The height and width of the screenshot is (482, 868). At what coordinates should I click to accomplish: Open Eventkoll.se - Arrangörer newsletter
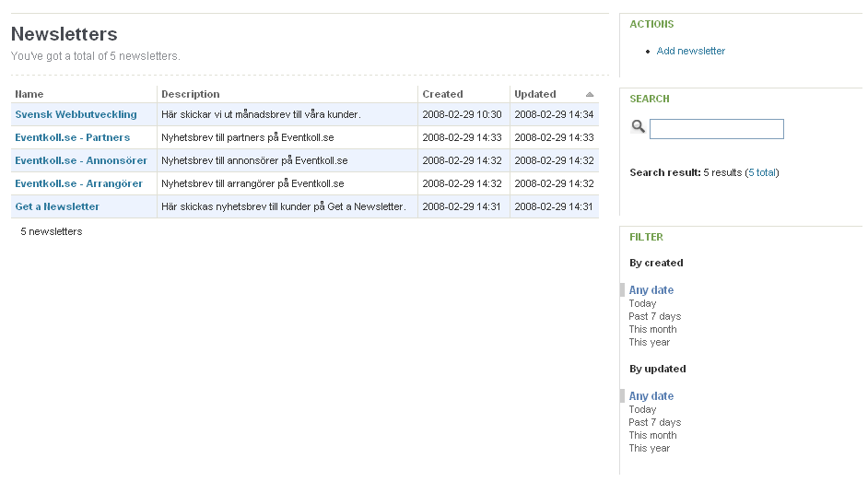click(x=78, y=183)
